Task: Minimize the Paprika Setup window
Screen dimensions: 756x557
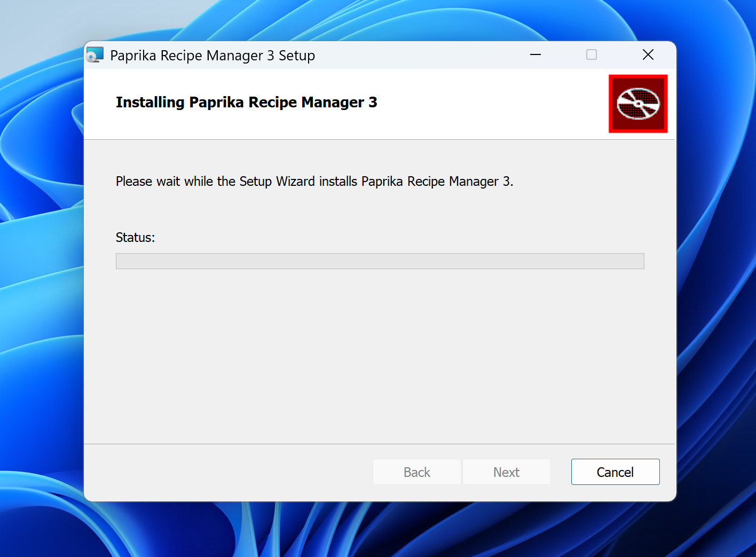Action: point(535,55)
